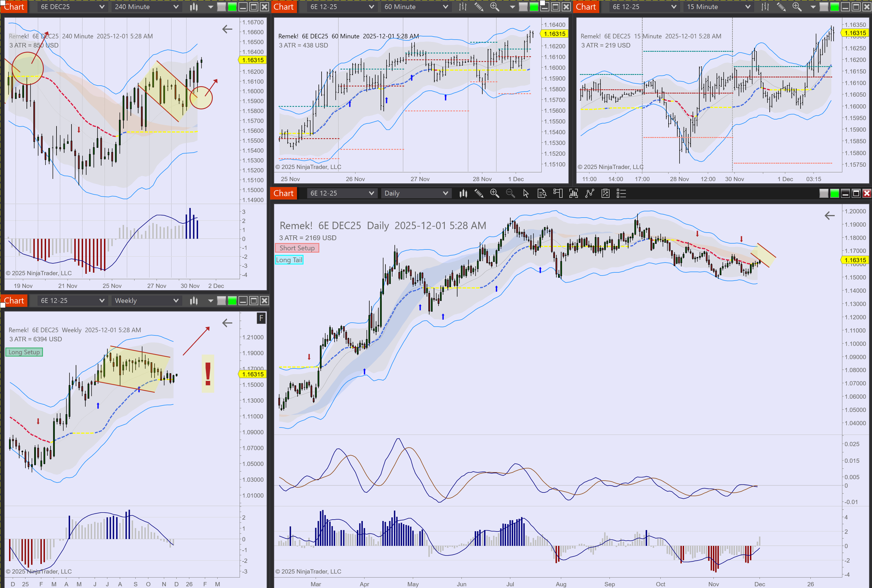Select the cursor pointer tool in Daily chart
This screenshot has height=588, width=872.
pos(526,194)
